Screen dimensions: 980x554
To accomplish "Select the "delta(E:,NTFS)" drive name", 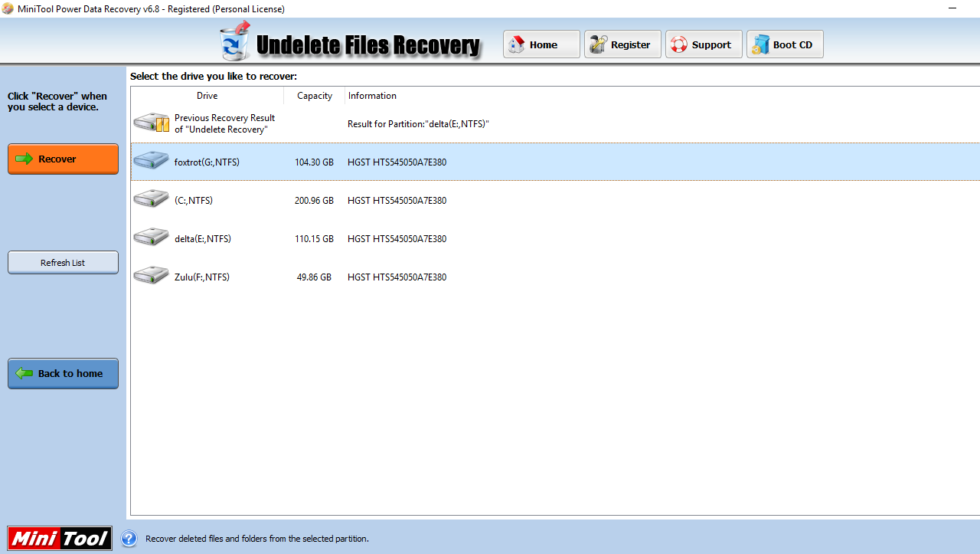I will 203,239.
